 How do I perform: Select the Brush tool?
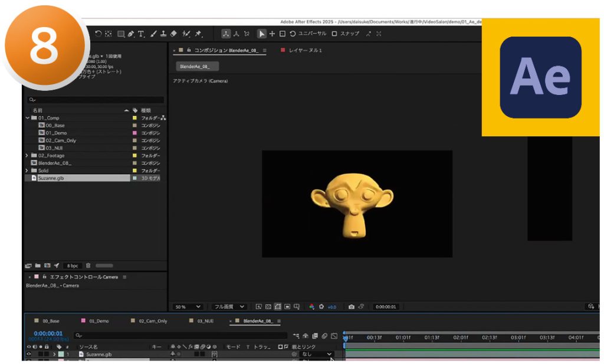[x=153, y=34]
